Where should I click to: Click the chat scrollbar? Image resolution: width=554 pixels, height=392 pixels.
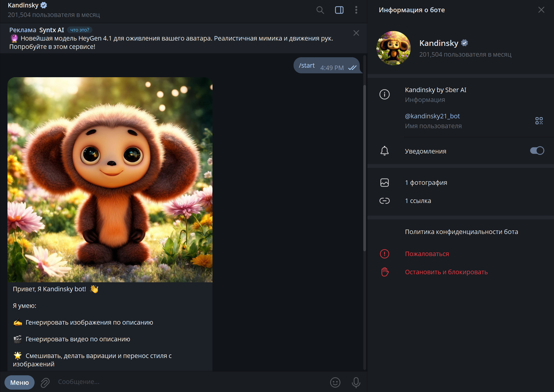click(x=364, y=168)
